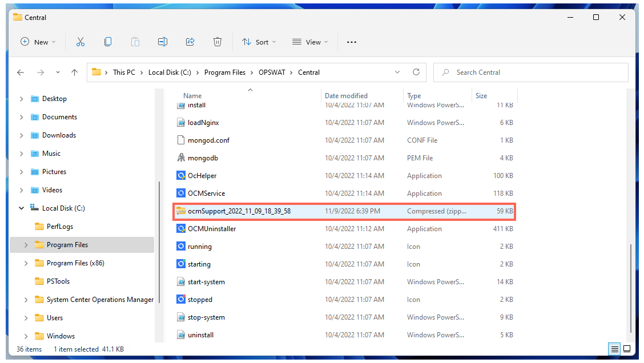Switch to large thumbnails view icon
Screen dimensions: 644x363
(x=627, y=349)
